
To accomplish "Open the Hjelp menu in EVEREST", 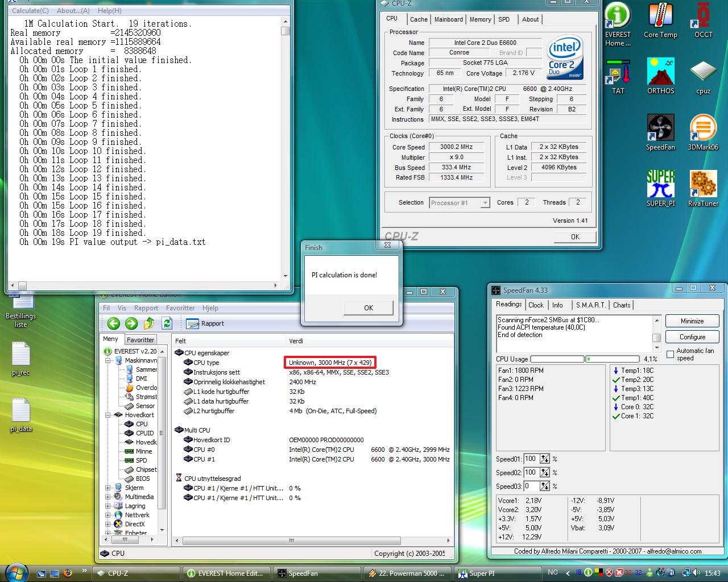I will pyautogui.click(x=210, y=308).
